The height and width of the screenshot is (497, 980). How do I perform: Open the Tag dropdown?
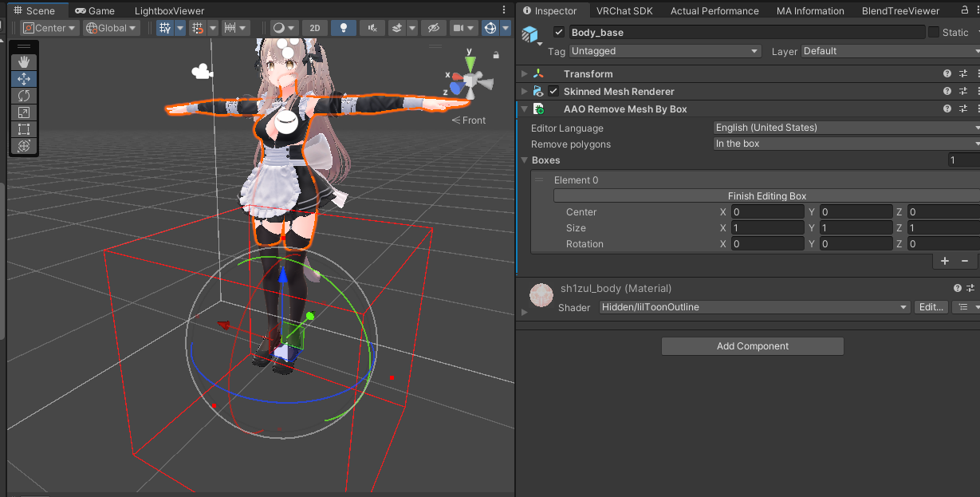click(x=664, y=50)
